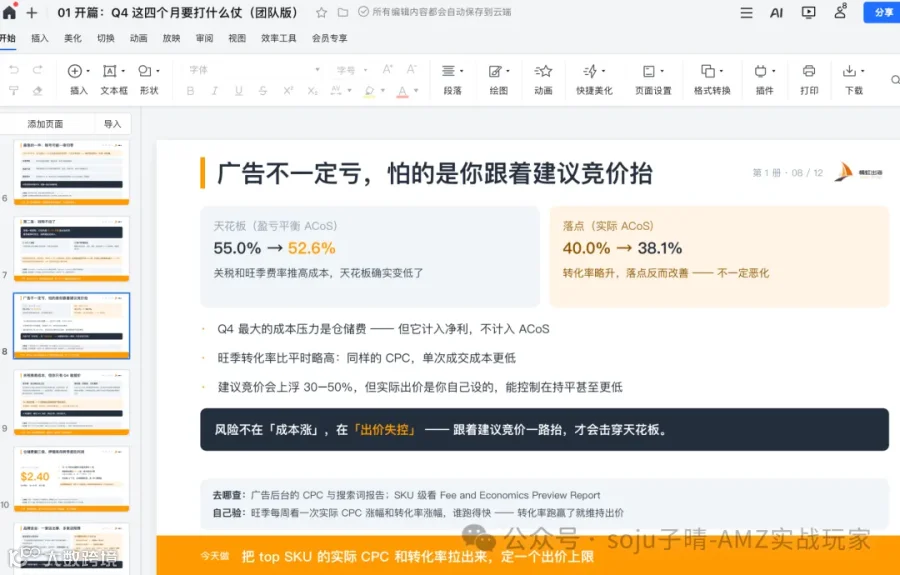Toggle strikethrough formatting
Screen dimensions: 900x575
263,91
